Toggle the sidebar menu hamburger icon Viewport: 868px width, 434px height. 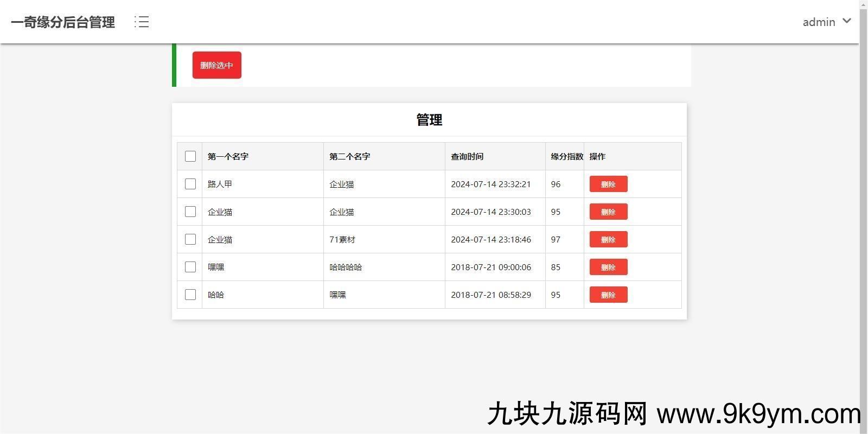142,22
